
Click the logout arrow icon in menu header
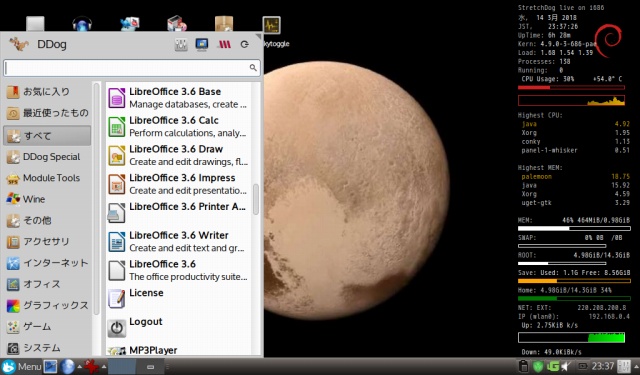click(x=244, y=44)
